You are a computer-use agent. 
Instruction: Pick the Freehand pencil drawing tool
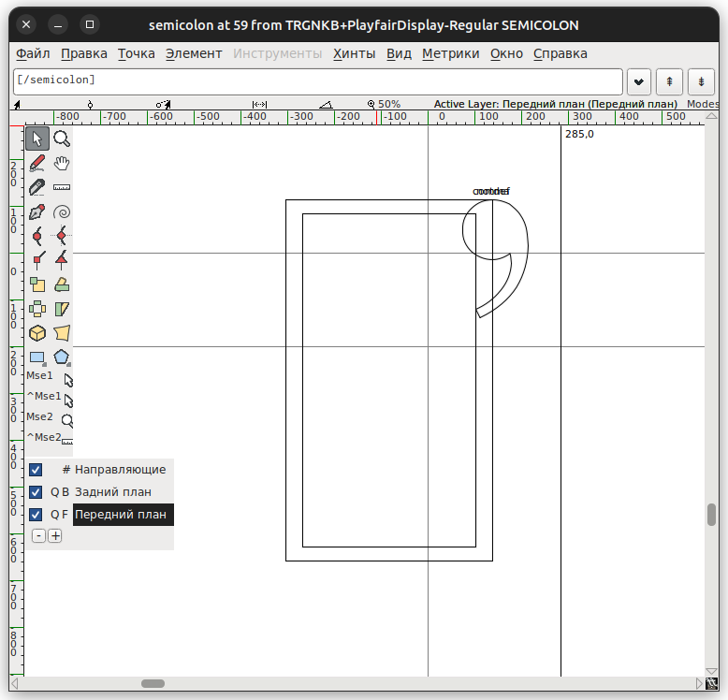pos(37,164)
